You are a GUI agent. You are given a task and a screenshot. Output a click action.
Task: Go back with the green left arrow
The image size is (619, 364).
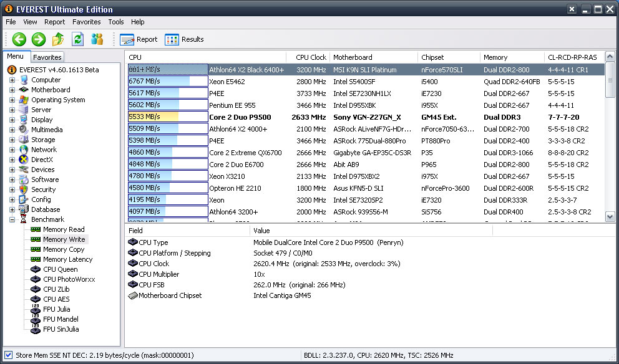pos(19,39)
